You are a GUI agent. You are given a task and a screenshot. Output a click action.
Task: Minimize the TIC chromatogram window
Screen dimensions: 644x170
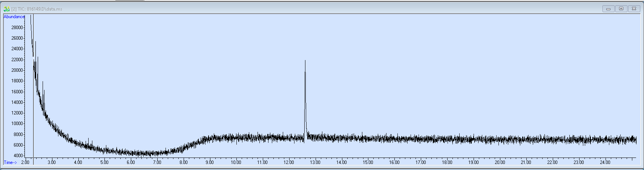point(608,9)
